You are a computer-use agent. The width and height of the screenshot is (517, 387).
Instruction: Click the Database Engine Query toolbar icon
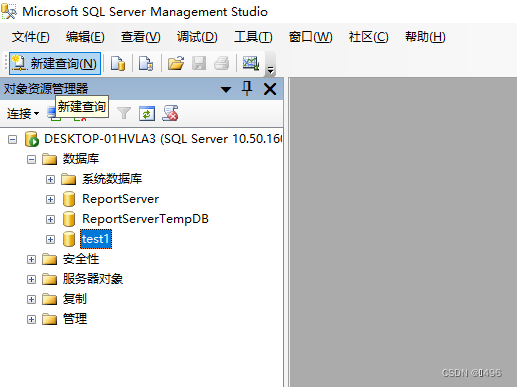click(118, 63)
